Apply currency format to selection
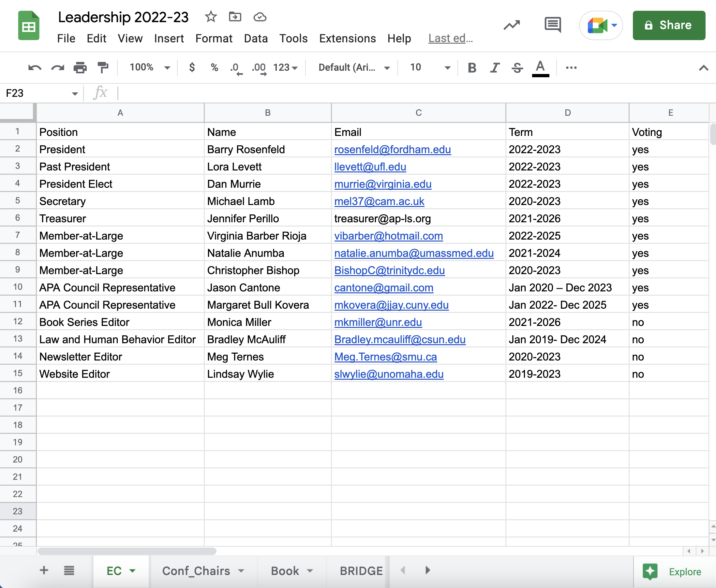The height and width of the screenshot is (588, 716). [192, 67]
